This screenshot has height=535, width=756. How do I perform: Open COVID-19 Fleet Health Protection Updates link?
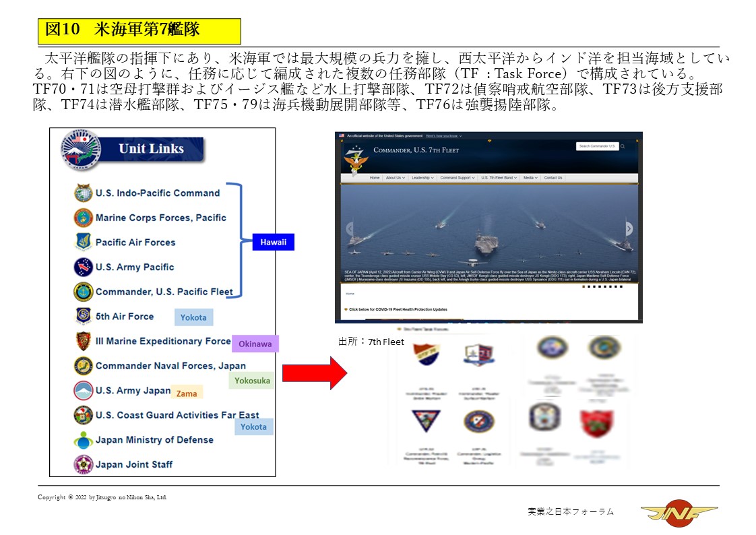(398, 309)
